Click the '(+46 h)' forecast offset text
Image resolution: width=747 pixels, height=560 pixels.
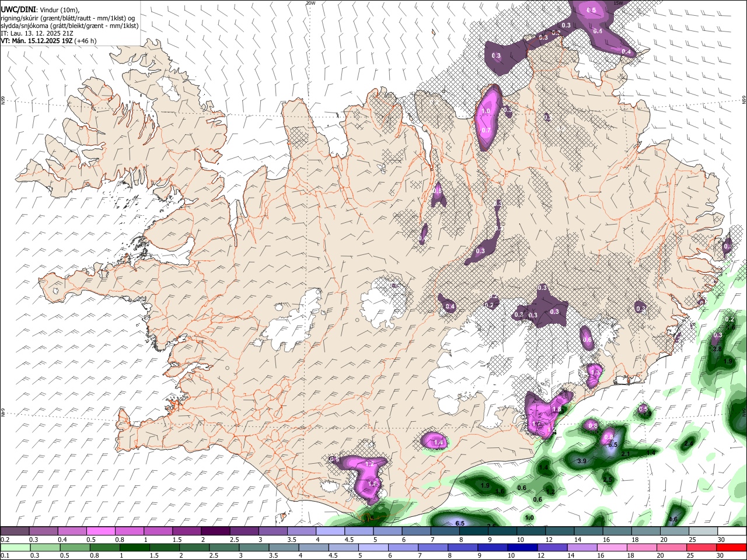click(x=86, y=41)
